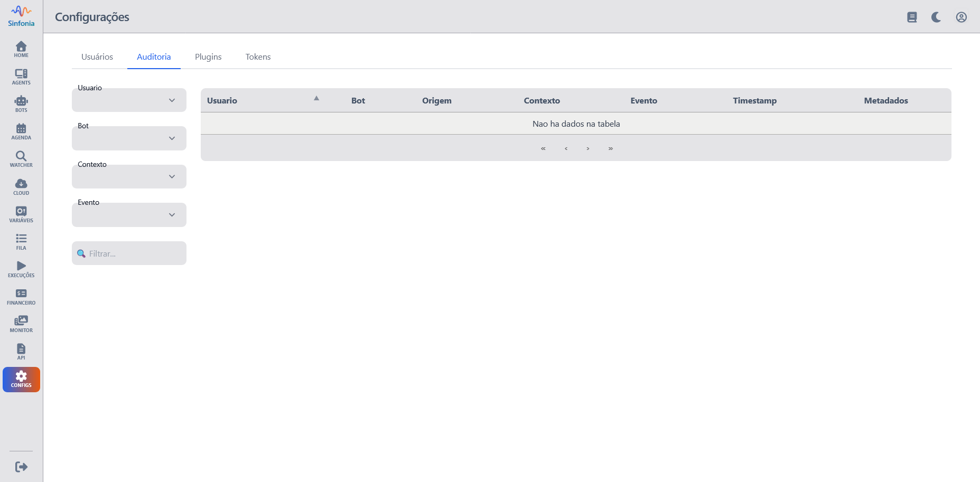Switch to the Plugins tab
Image resolution: width=980 pixels, height=482 pixels.
(x=208, y=57)
